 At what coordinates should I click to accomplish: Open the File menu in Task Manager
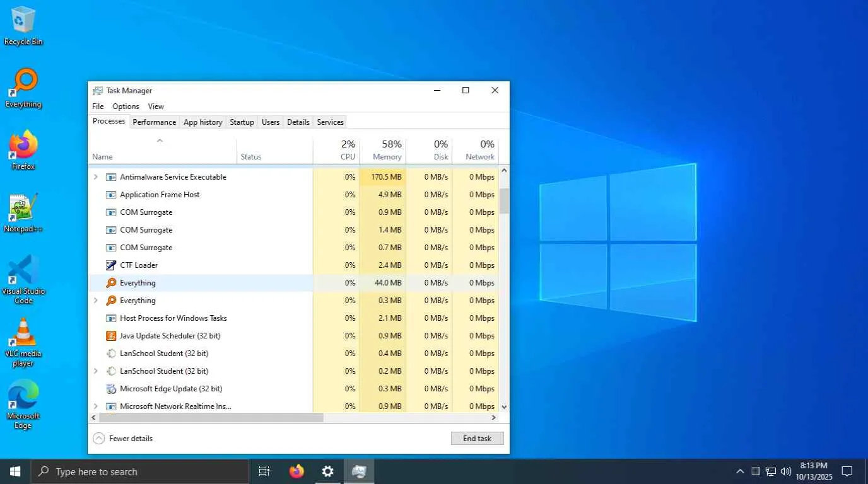tap(98, 107)
